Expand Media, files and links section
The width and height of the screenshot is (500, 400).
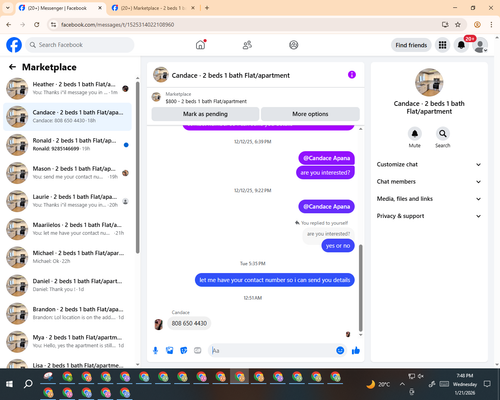coord(429,199)
